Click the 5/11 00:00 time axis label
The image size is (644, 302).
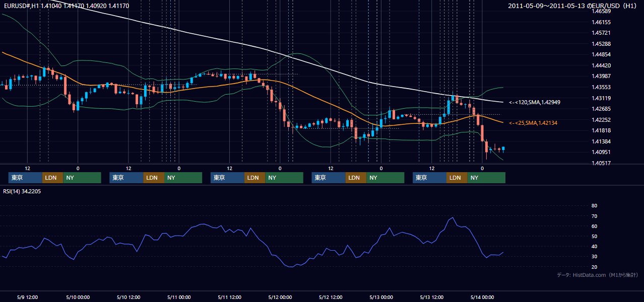coord(178,297)
